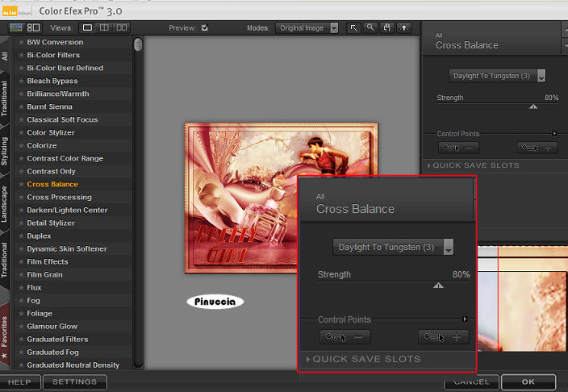
Task: Click the SETTINGS button
Action: [x=74, y=382]
